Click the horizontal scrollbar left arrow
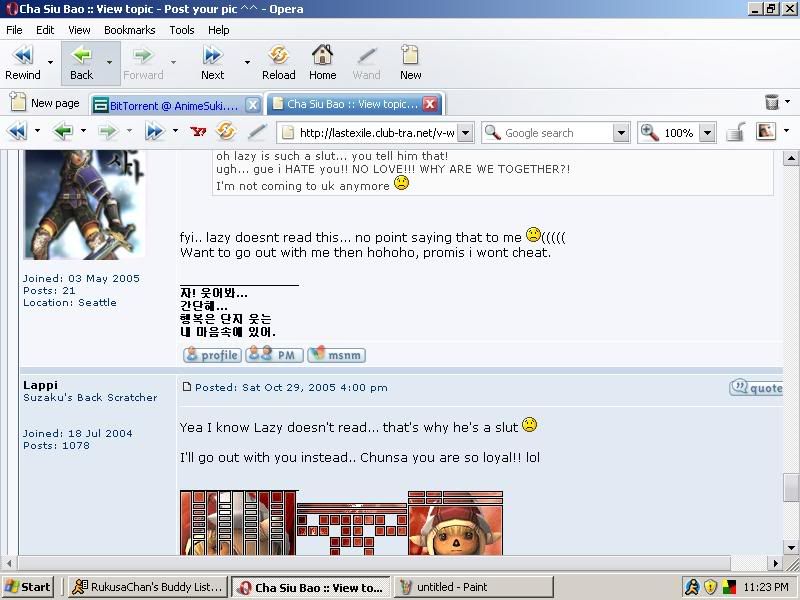The image size is (800, 600). point(9,563)
